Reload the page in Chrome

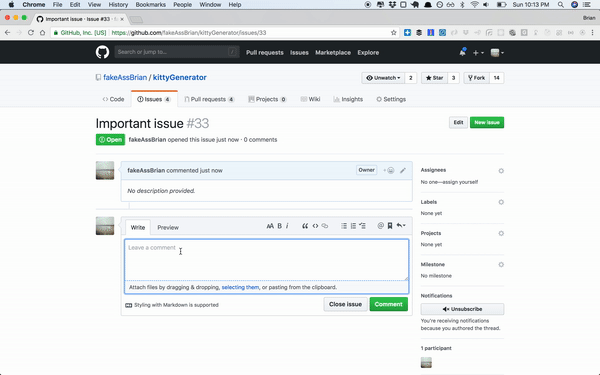[31, 33]
